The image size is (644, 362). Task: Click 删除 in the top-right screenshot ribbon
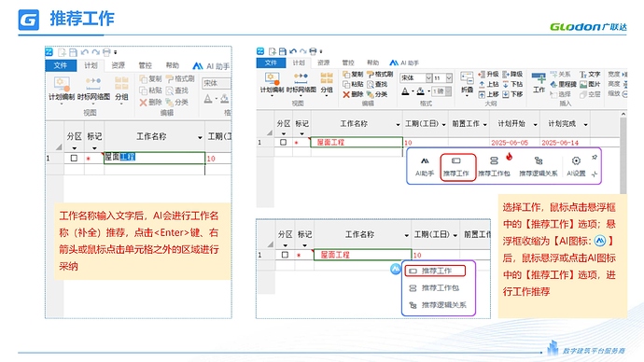coord(353,94)
